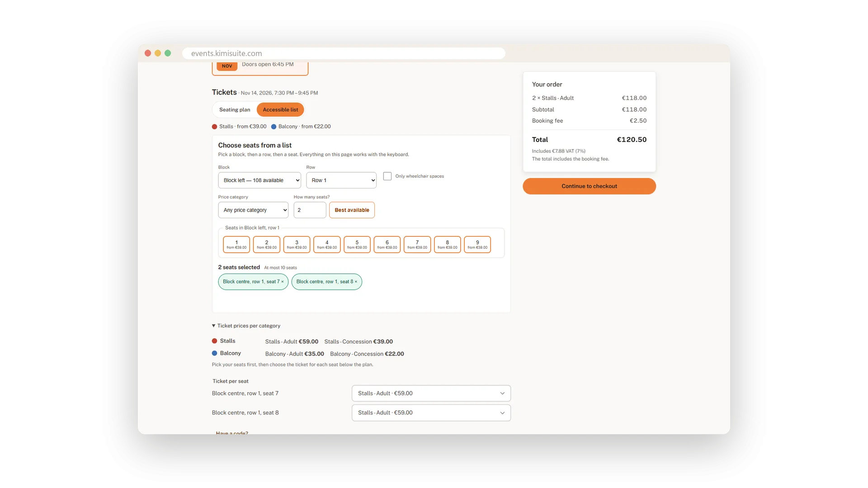
Task: Click the NOV date badge
Action: [227, 66]
